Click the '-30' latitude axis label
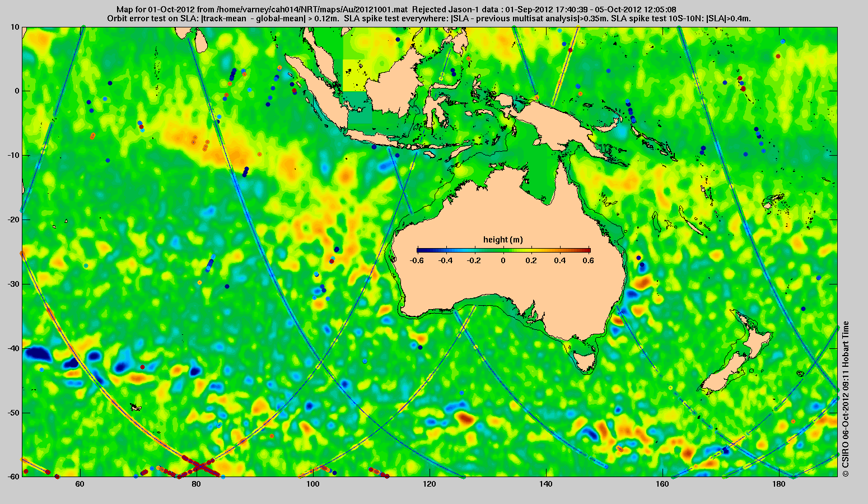Screen dimensions: 868x504 tap(13, 284)
